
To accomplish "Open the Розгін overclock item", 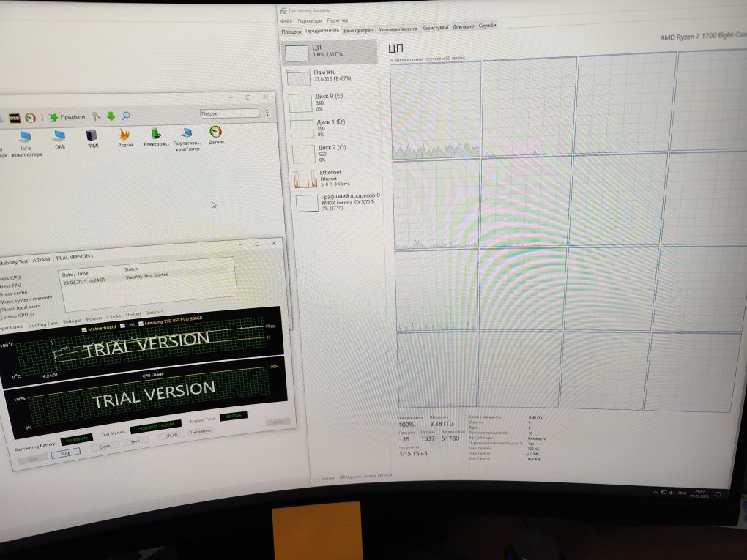I will point(124,138).
